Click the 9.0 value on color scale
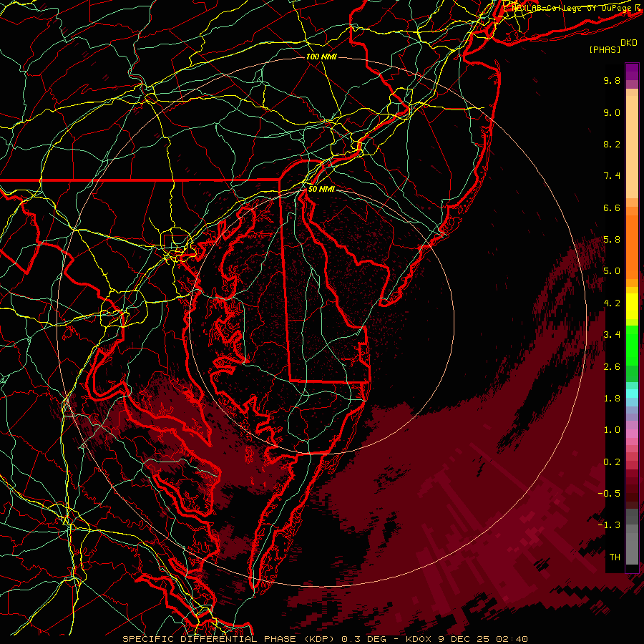Screen dimensions: 644x644 pyautogui.click(x=612, y=112)
